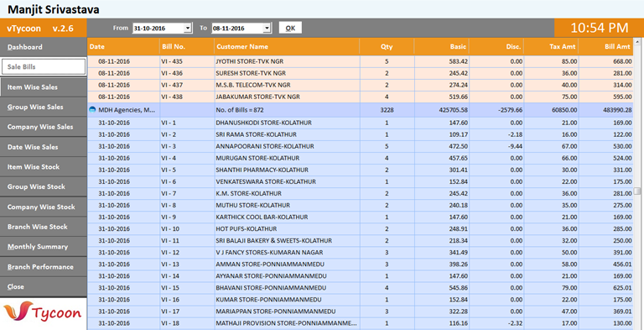644x330 pixels.
Task: Collapse the MDH Agencies group row icon
Action: (92, 110)
